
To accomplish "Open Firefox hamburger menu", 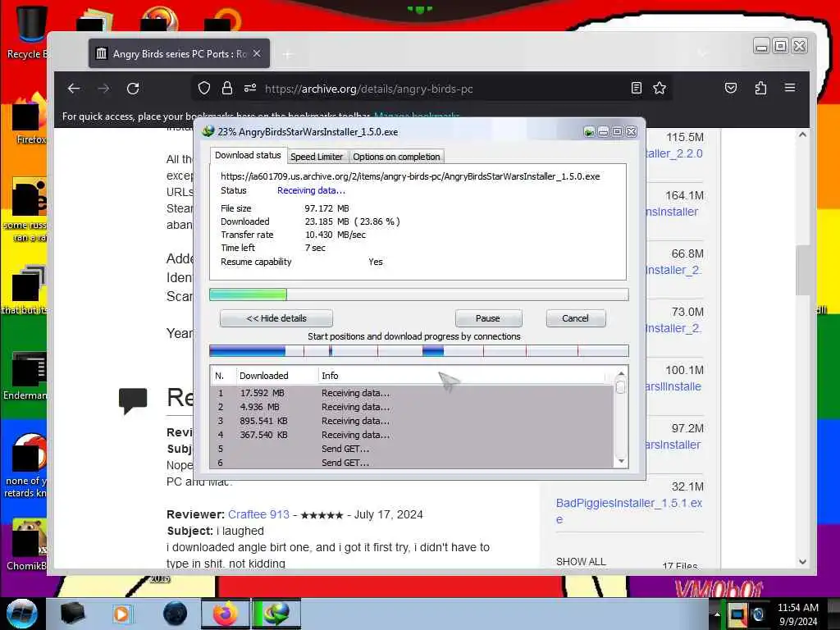I will point(790,87).
